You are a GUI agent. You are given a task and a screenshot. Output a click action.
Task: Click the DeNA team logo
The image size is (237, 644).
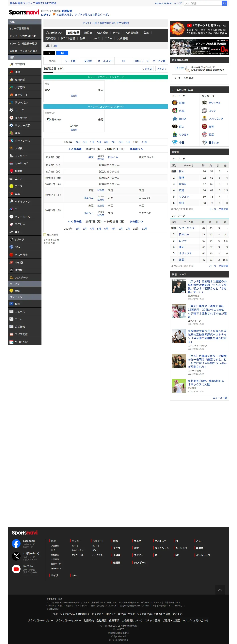pos(175,118)
